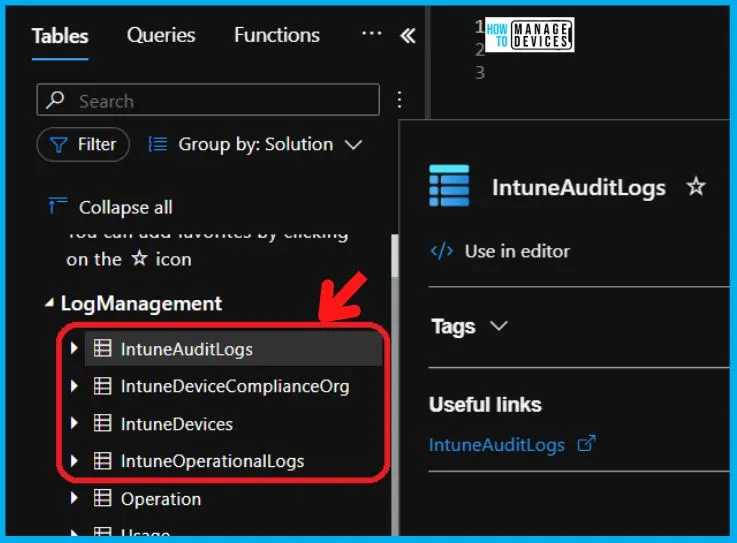Expand the IntuneDeviceComplianceOrg table row
The image size is (737, 543).
coord(74,386)
